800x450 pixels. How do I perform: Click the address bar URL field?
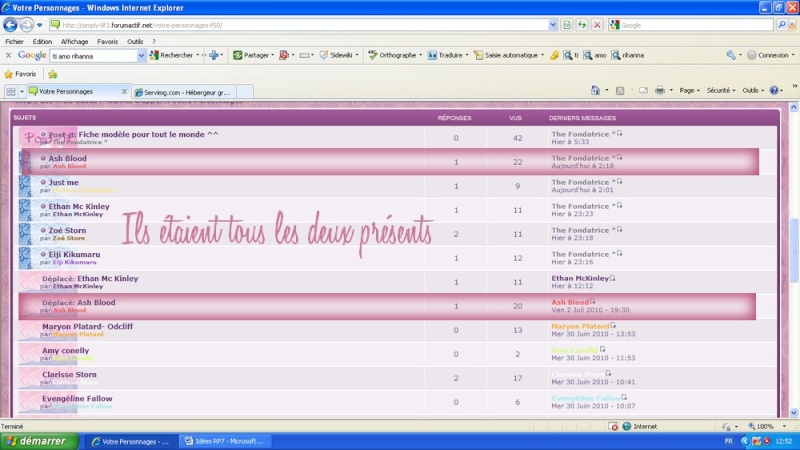click(x=298, y=25)
